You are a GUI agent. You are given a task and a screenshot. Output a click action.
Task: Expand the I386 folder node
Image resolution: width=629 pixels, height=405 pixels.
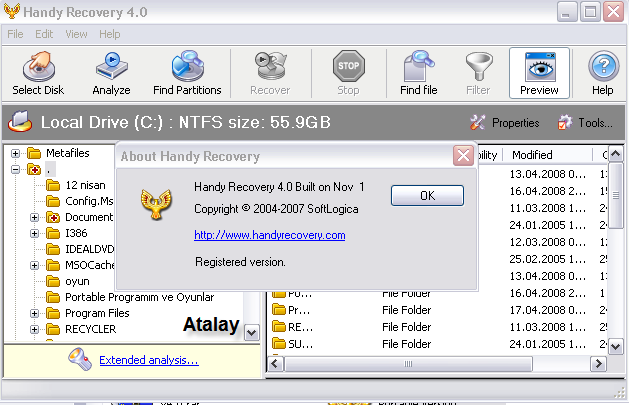pos(34,233)
